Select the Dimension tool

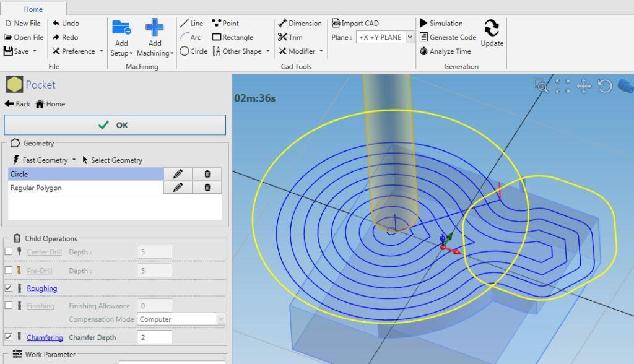point(300,24)
